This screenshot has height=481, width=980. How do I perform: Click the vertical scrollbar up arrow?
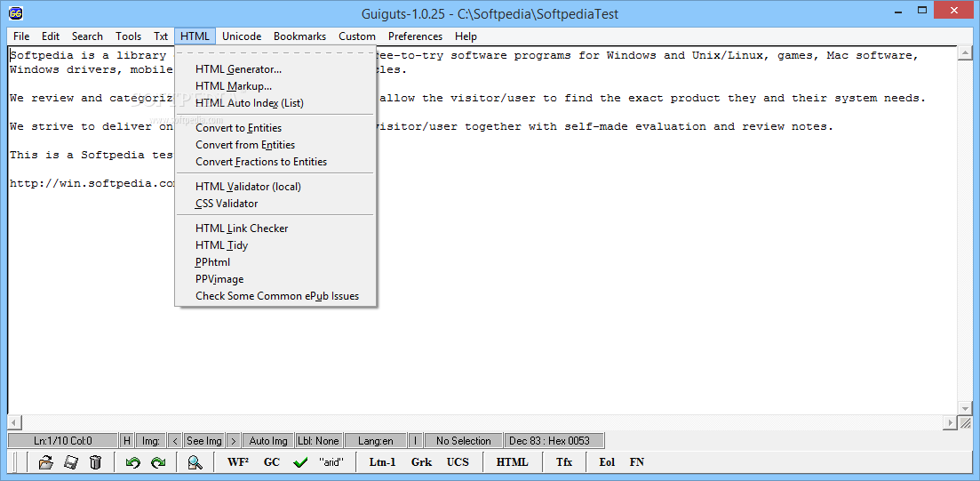click(x=965, y=54)
